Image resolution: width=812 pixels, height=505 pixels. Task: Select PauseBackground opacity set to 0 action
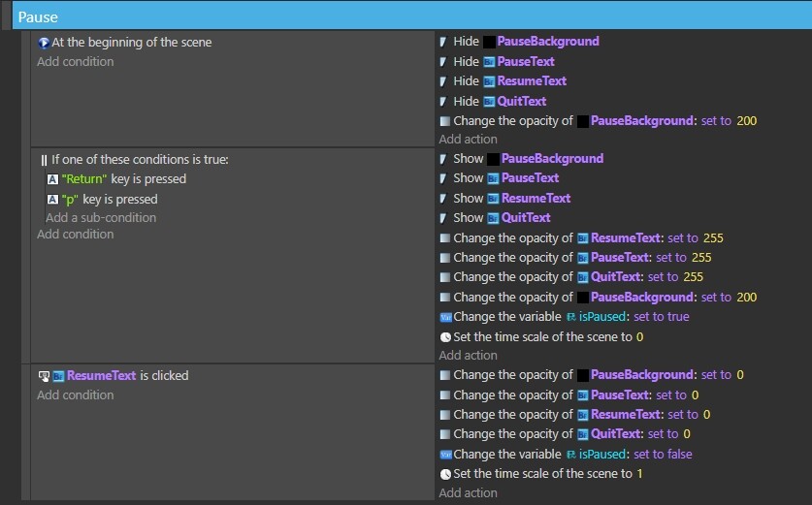coord(592,375)
